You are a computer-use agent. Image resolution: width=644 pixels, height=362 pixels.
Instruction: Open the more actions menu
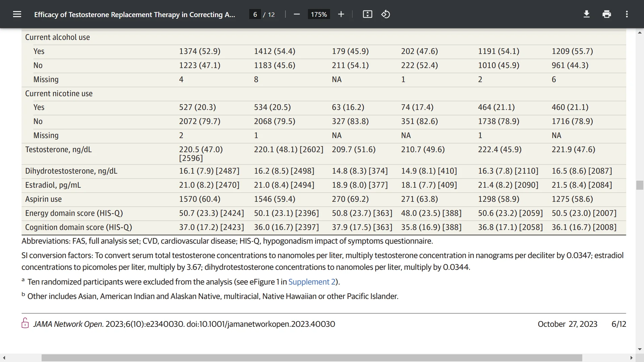[x=627, y=14]
